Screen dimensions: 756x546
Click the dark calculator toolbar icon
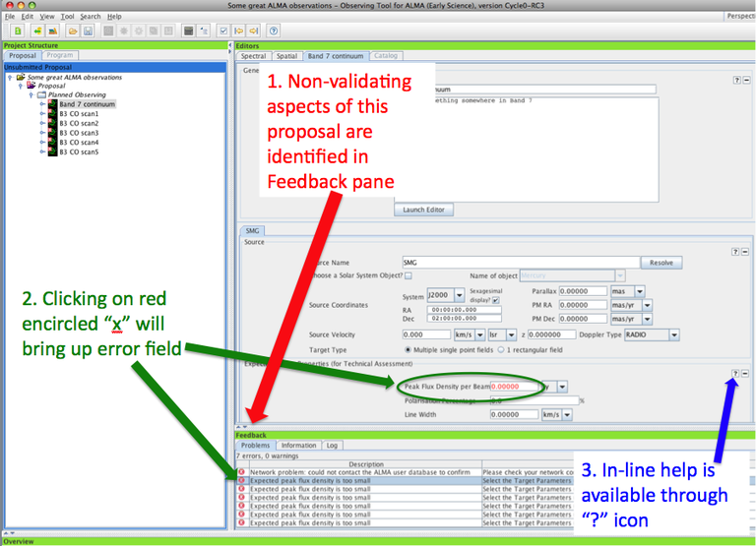click(189, 30)
